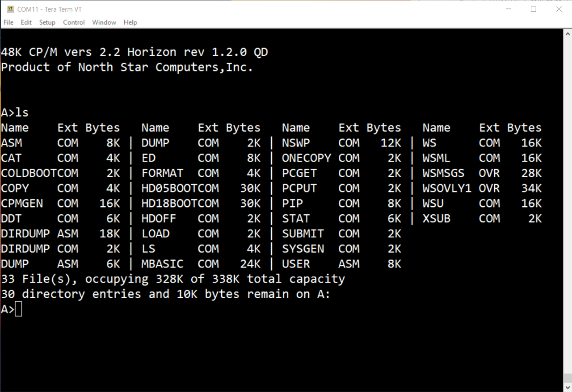
Task: Close the COM11 Tera Term window
Action: click(x=559, y=9)
